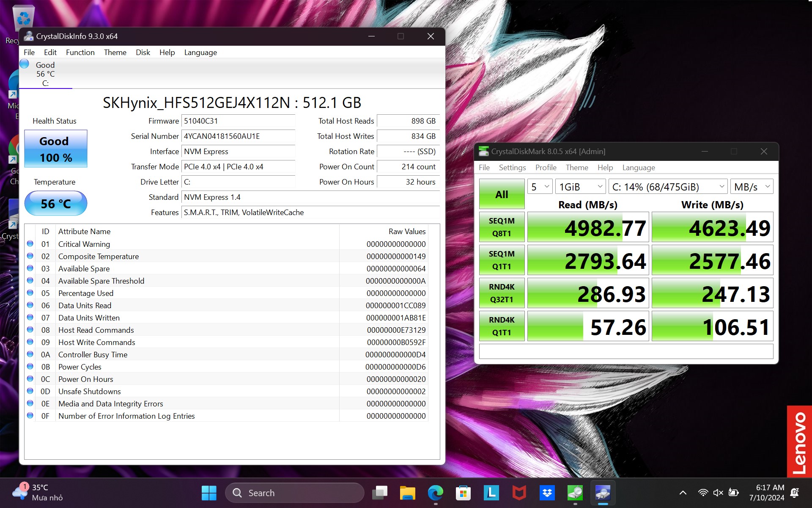Launch File Explorer from taskbar

408,493
